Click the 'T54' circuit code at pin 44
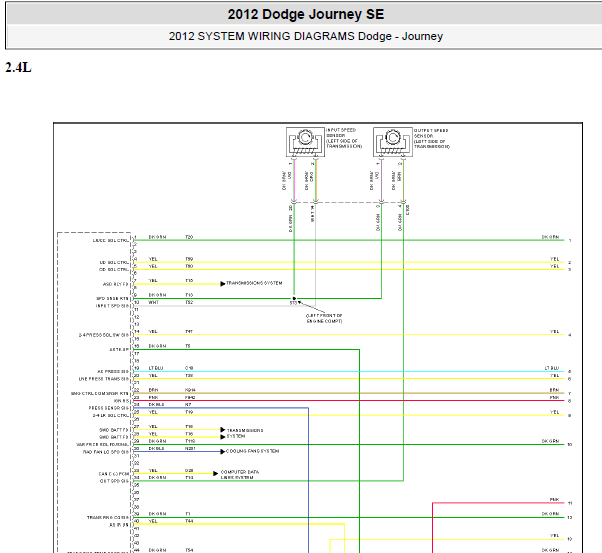 (189, 550)
